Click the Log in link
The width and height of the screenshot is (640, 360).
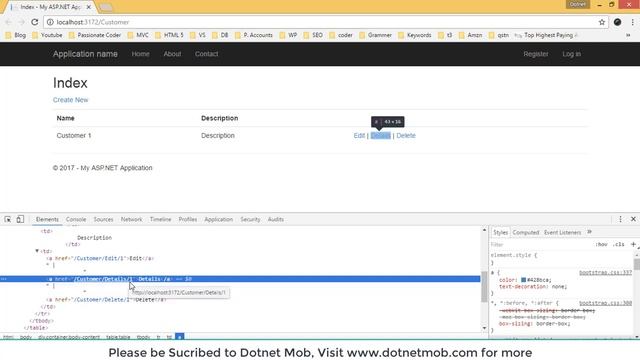(x=571, y=54)
